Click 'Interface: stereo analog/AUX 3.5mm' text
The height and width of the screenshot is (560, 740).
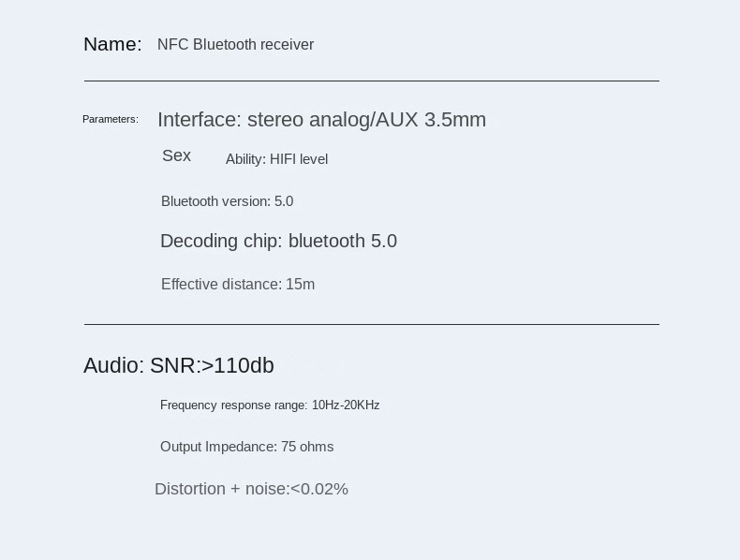321,120
